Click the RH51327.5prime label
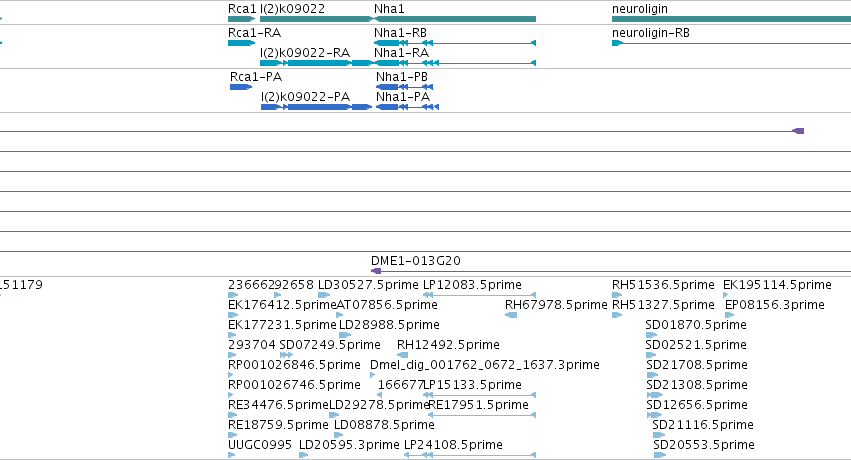This screenshot has width=851, height=460. tap(663, 305)
